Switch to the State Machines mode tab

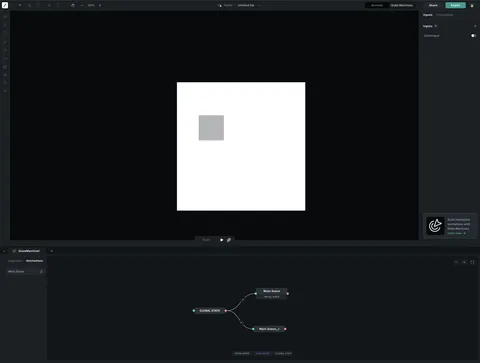(402, 5)
